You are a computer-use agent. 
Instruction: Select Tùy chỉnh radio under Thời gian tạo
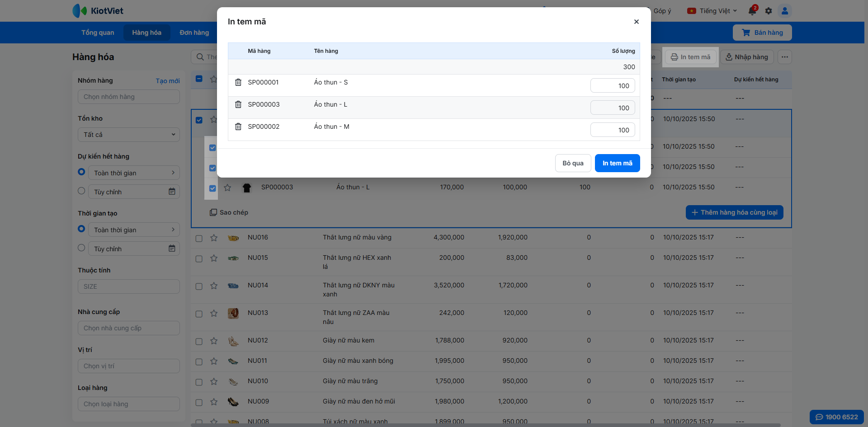[x=81, y=248]
